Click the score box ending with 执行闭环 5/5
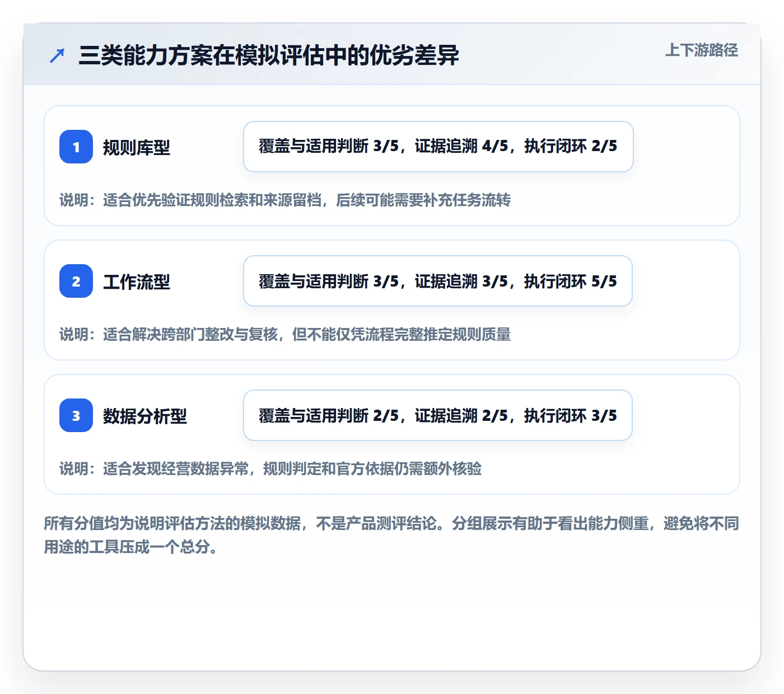 438,281
